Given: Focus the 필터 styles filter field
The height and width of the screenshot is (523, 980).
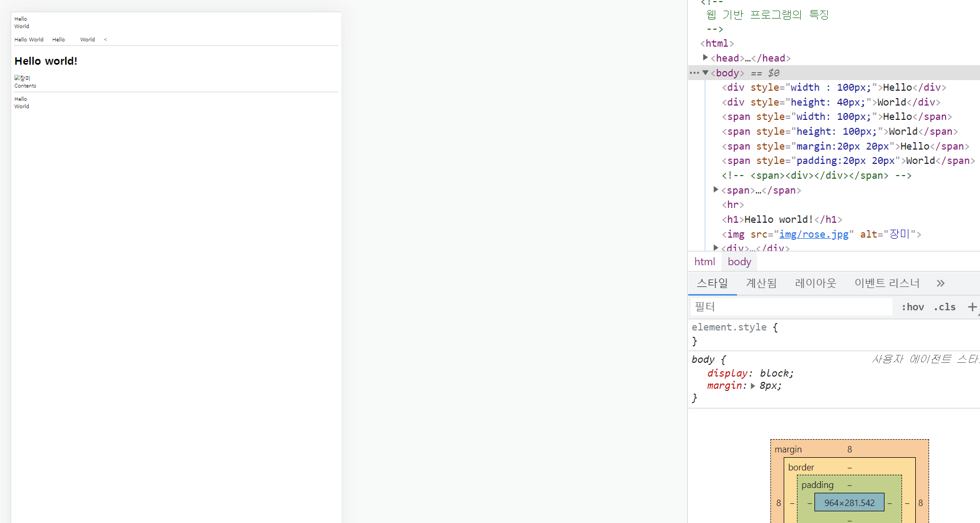Looking at the screenshot, I should pyautogui.click(x=791, y=307).
